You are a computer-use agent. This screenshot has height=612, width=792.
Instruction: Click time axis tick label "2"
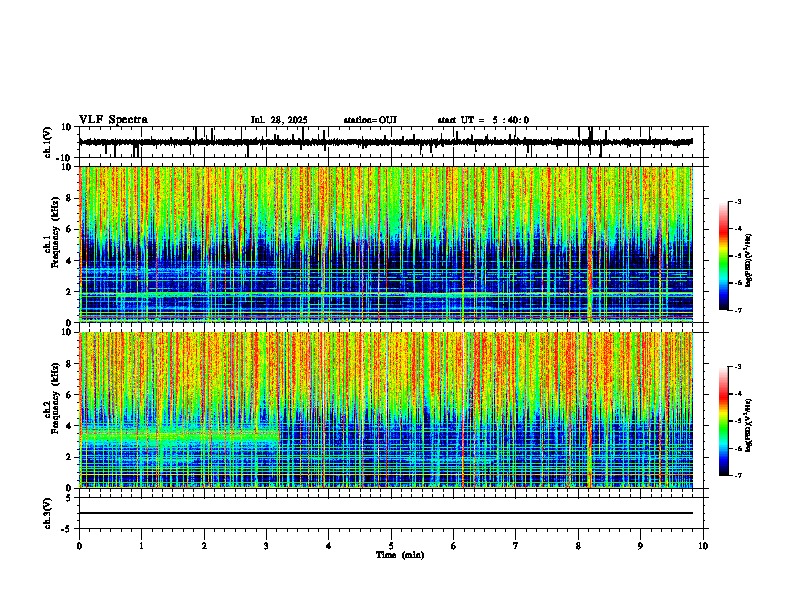pos(204,546)
